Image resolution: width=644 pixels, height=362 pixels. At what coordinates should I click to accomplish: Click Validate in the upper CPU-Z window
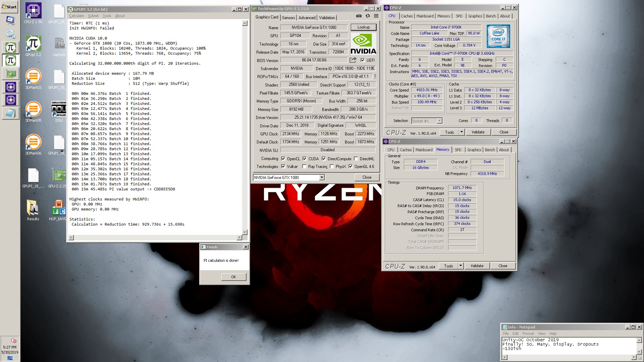(478, 132)
